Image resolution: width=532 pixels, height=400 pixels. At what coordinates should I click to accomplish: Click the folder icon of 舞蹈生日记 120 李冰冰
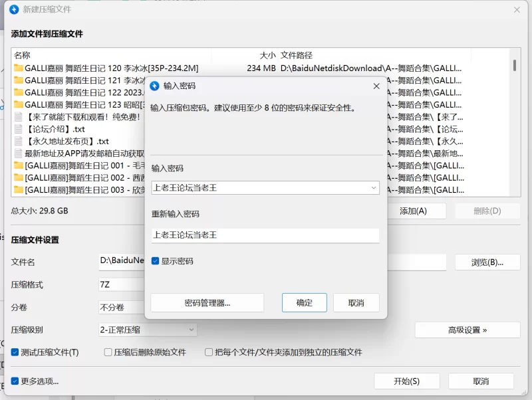coord(18,68)
